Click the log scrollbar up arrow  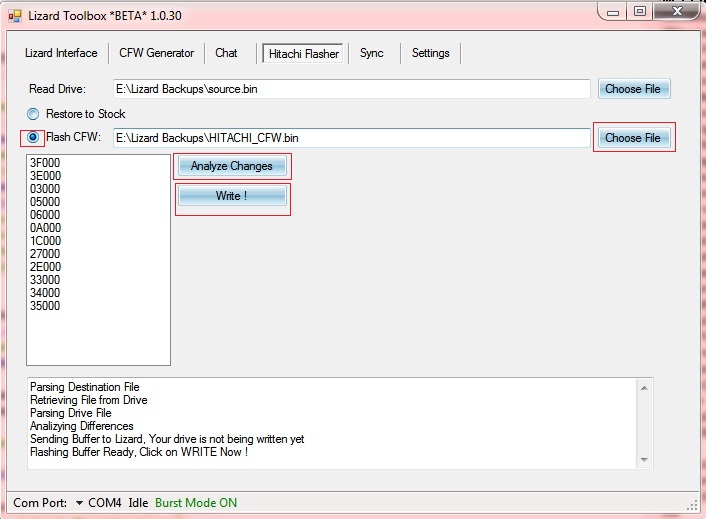(x=644, y=388)
